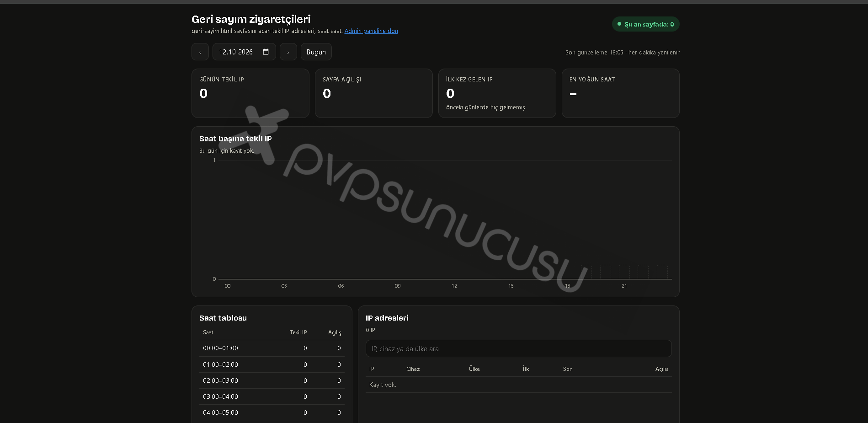Image resolution: width=868 pixels, height=423 pixels.
Task: Select the 04:00–05:00 row label
Action: tap(220, 412)
